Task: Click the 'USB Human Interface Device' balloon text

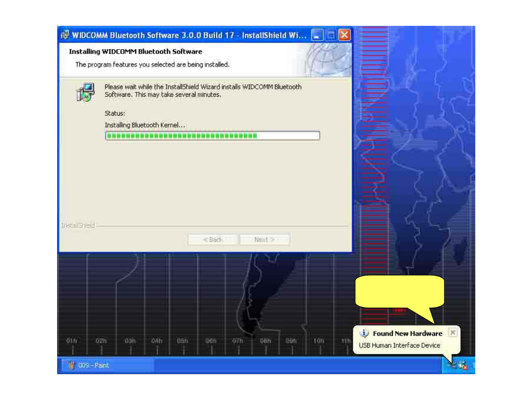Action: point(399,345)
